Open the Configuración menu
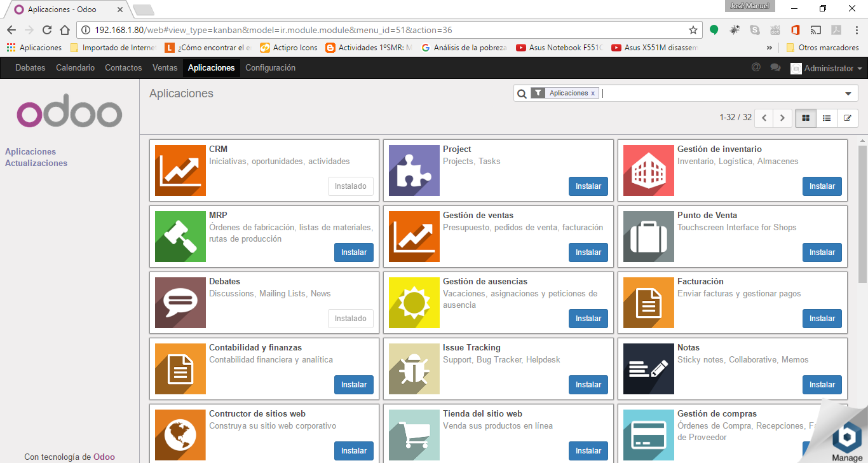868x463 pixels. [270, 68]
